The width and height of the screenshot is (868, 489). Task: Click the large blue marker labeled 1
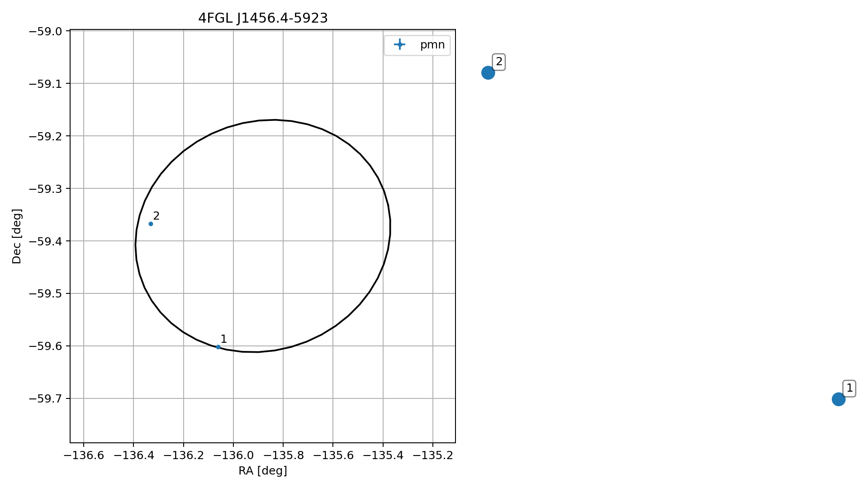838,399
